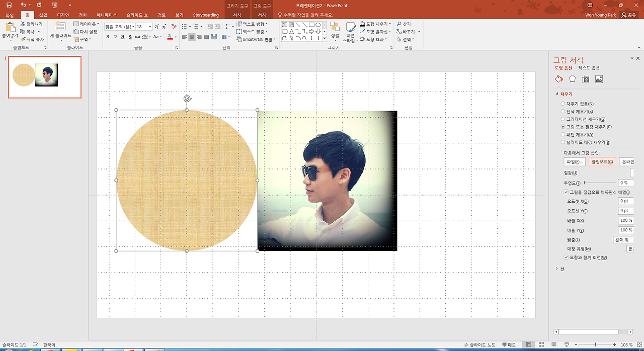Click 메모 (Comments) in status bar
Viewport: 644px width, 351px height.
tap(509, 345)
